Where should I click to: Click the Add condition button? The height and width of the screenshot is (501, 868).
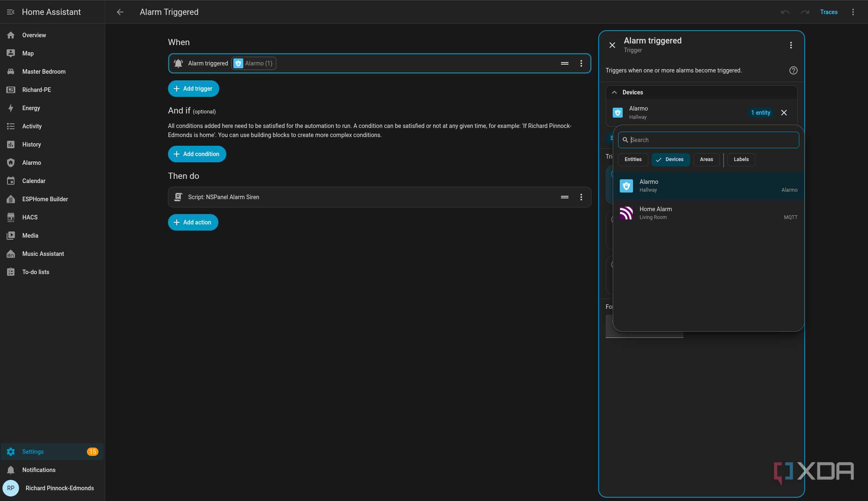click(197, 154)
